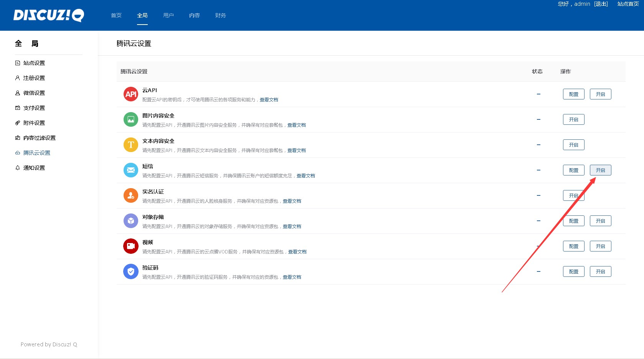
Task: Click the red 云API service icon
Action: tap(131, 94)
